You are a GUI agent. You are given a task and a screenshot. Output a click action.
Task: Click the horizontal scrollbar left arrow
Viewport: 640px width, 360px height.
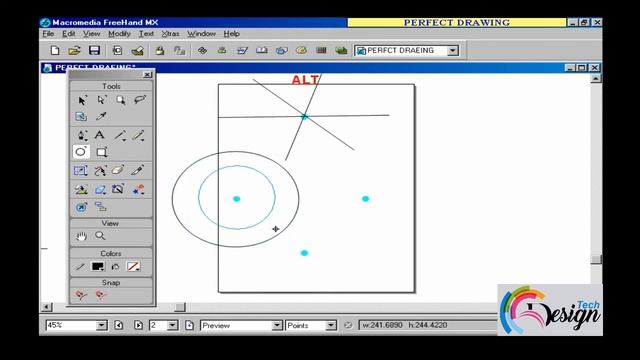point(47,307)
